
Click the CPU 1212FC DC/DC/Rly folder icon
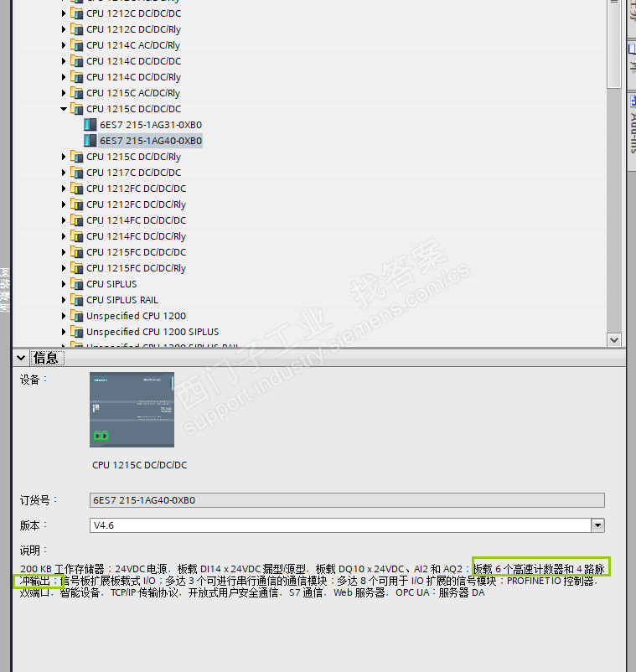pos(77,204)
